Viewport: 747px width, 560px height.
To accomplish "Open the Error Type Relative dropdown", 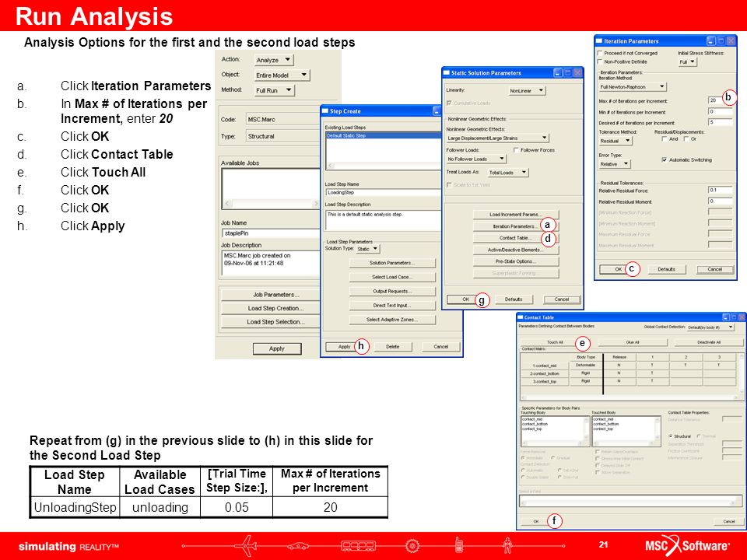I will 615,164.
